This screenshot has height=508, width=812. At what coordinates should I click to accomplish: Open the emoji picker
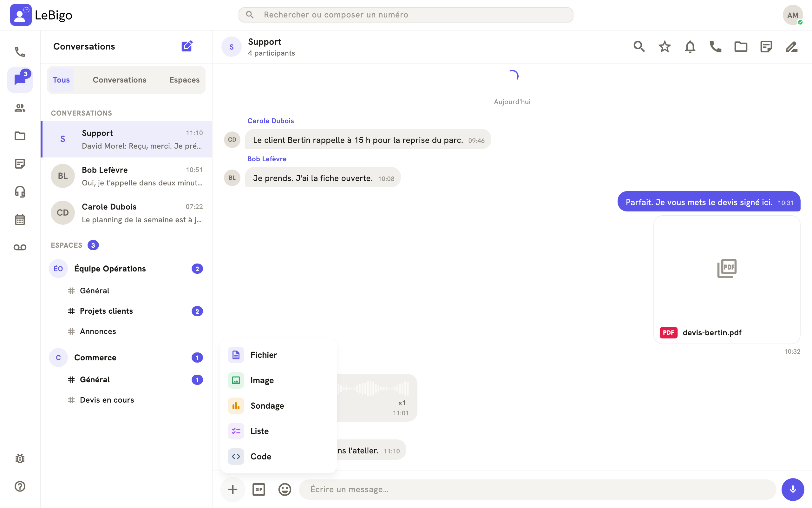pyautogui.click(x=285, y=489)
